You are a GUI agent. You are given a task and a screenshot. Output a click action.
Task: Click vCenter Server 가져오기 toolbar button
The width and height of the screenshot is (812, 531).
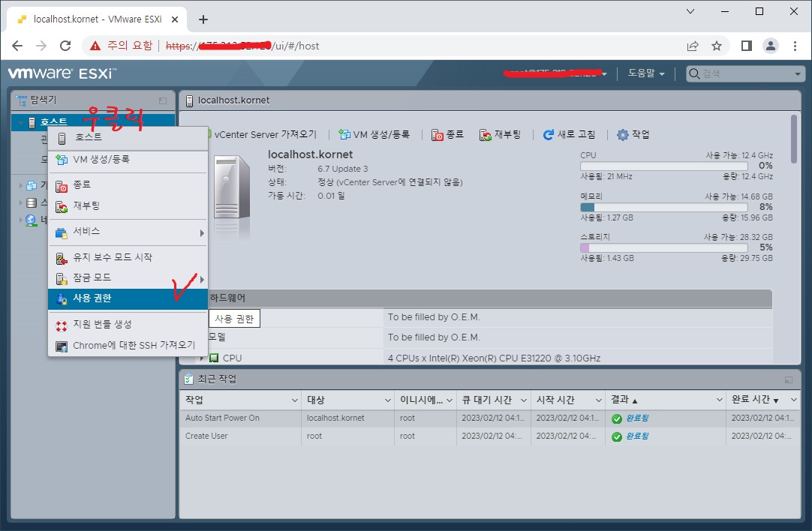[265, 134]
